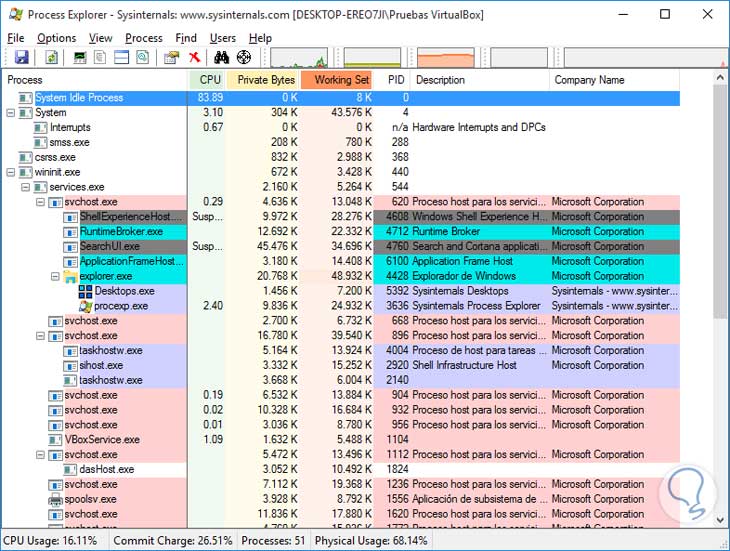730x551 pixels.
Task: Open the System Information toolbar icon
Action: pyautogui.click(x=80, y=57)
